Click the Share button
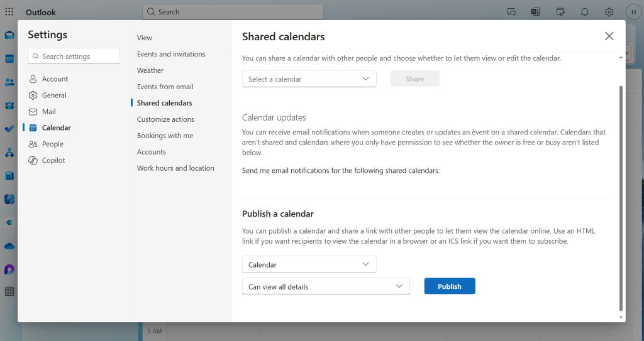 pyautogui.click(x=415, y=78)
